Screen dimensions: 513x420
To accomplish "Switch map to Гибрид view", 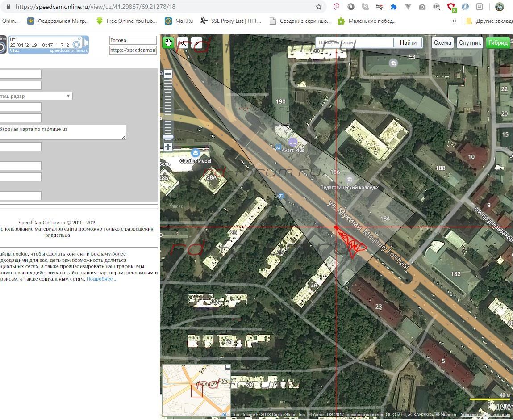I will [498, 42].
